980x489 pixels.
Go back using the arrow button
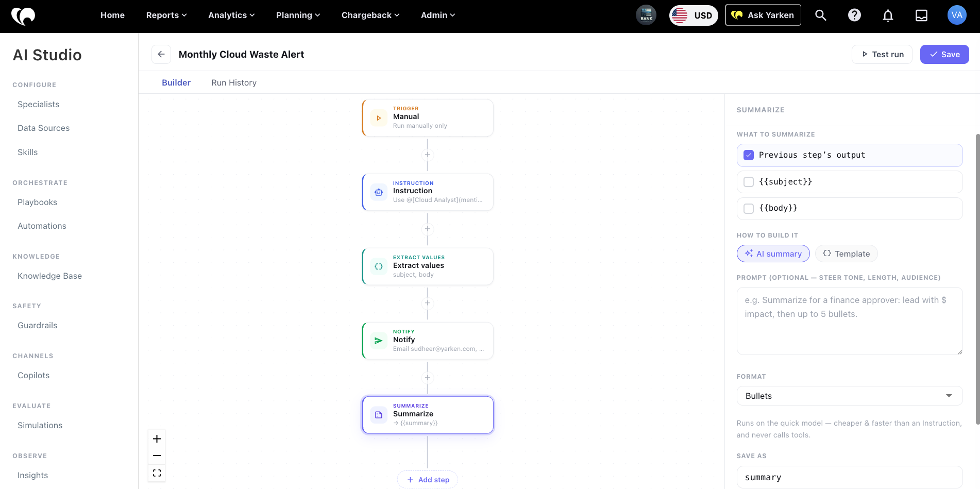pyautogui.click(x=161, y=54)
